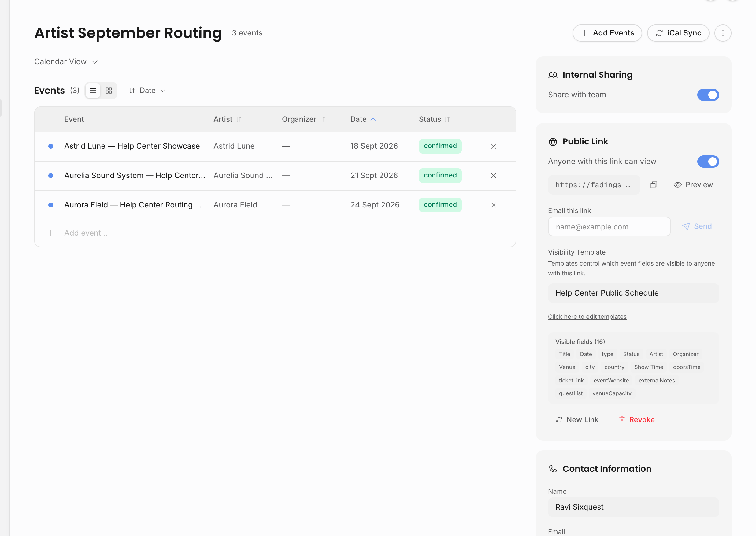Copy the public link URL
The height and width of the screenshot is (536, 756).
(x=654, y=185)
